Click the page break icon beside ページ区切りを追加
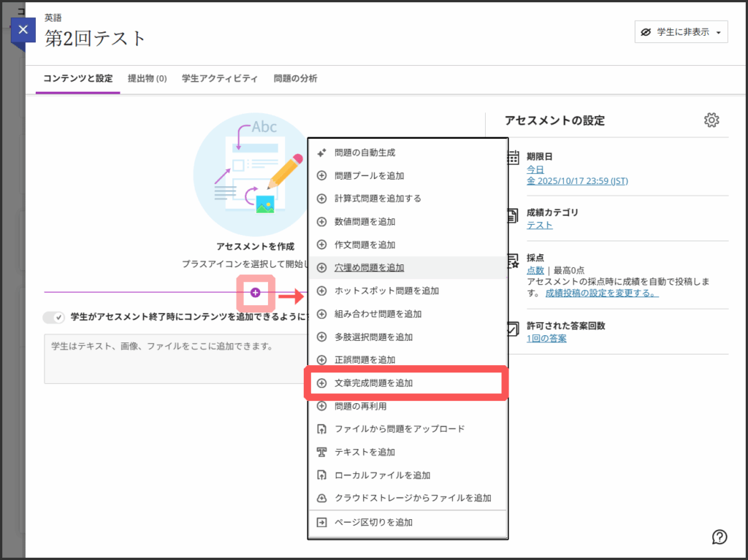Image resolution: width=748 pixels, height=560 pixels. (321, 522)
